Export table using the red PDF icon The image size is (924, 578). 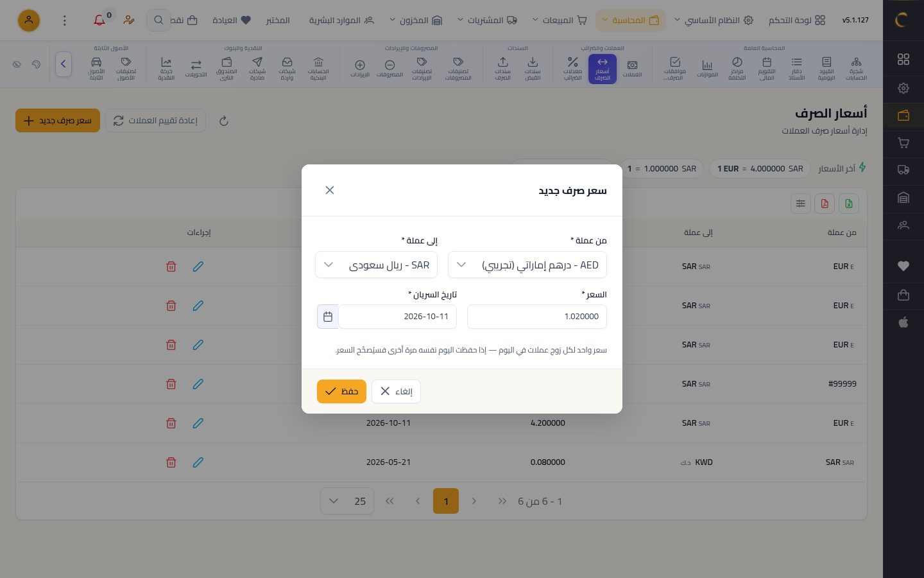(x=825, y=204)
